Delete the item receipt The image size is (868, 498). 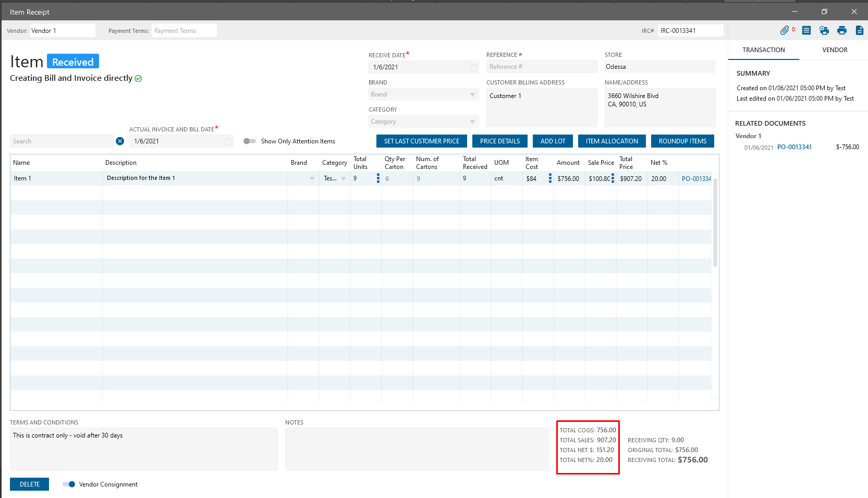click(x=29, y=484)
